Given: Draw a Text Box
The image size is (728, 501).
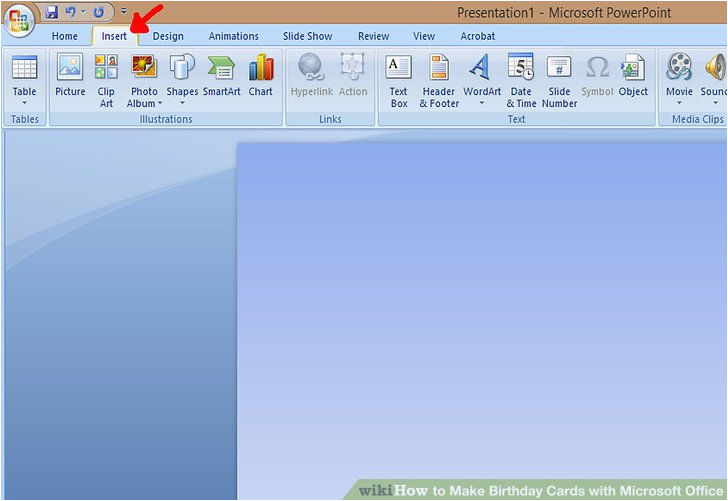Looking at the screenshot, I should (x=398, y=79).
